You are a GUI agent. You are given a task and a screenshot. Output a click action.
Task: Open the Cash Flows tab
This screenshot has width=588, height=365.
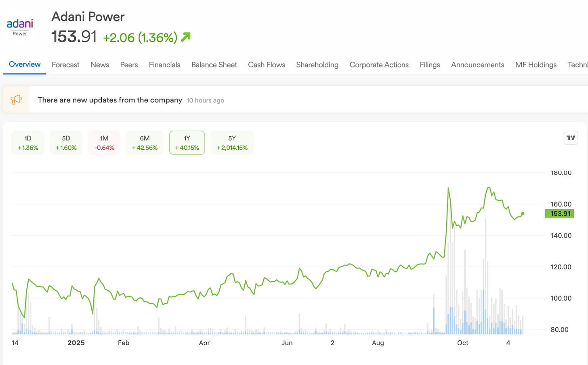point(267,65)
